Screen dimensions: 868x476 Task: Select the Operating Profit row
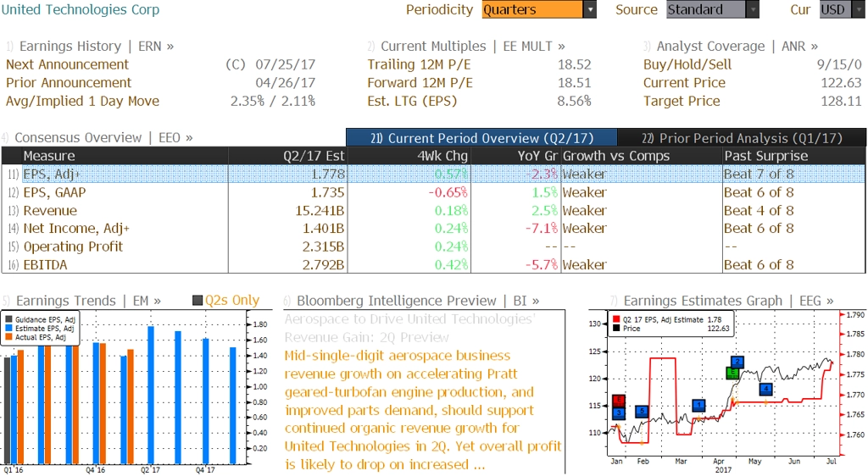[x=433, y=246]
